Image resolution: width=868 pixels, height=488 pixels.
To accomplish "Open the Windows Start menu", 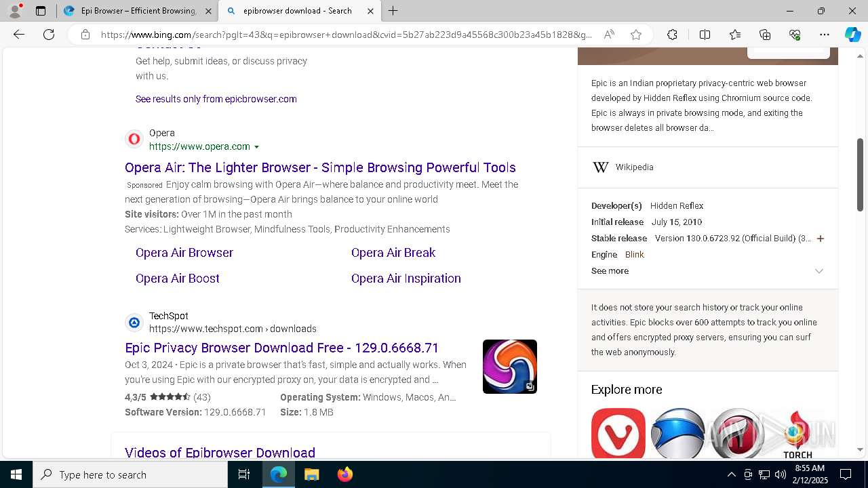I will coord(16,474).
